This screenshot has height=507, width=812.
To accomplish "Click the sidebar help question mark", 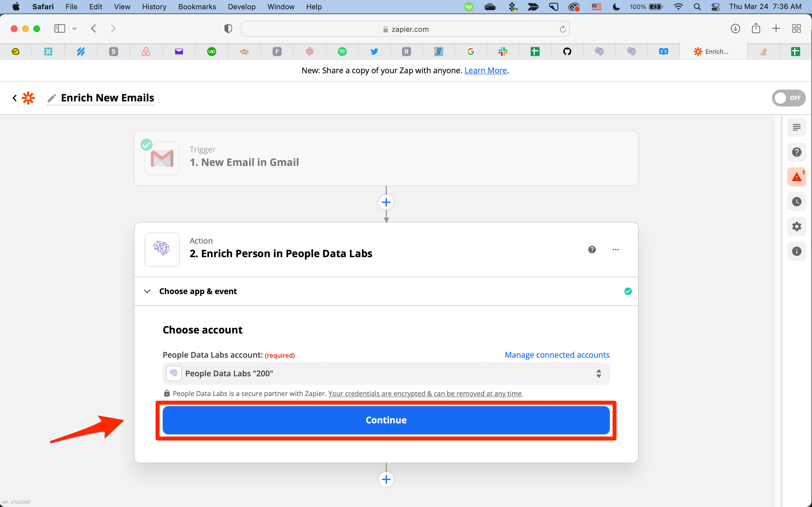I will tap(796, 152).
